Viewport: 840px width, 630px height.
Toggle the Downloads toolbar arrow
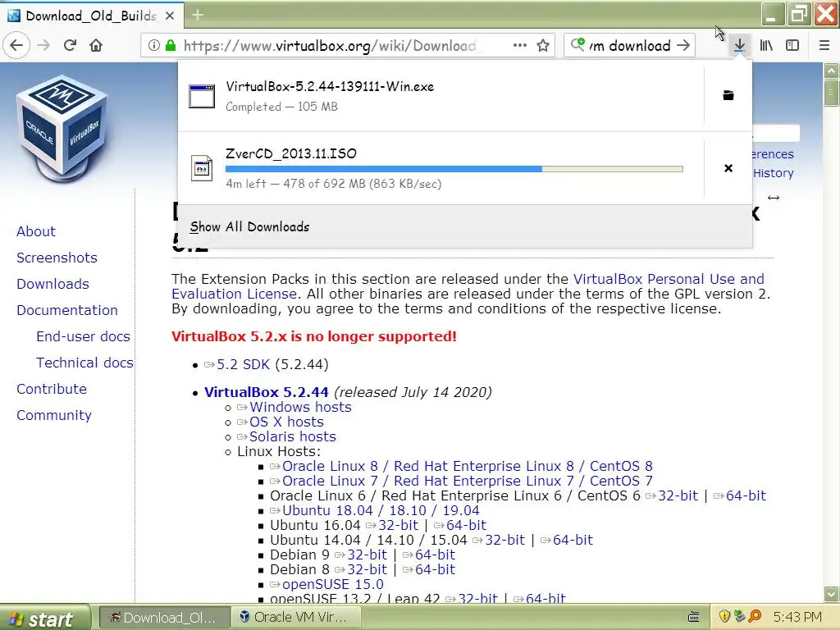(739, 45)
